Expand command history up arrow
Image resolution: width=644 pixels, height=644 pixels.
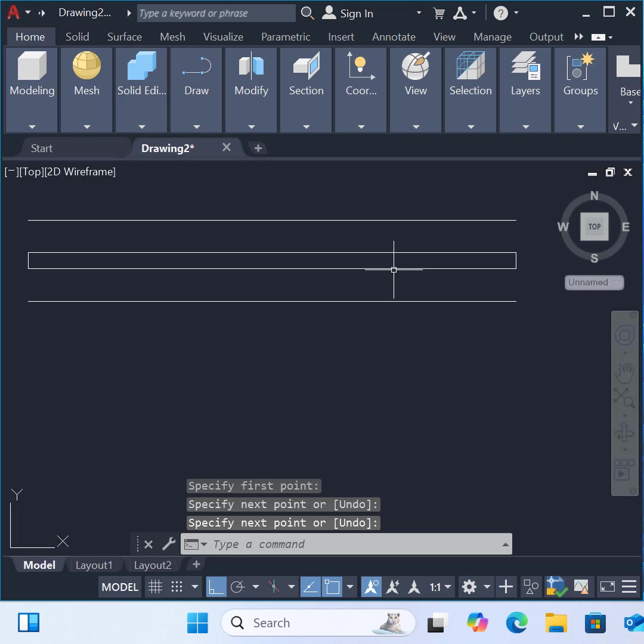click(x=505, y=544)
